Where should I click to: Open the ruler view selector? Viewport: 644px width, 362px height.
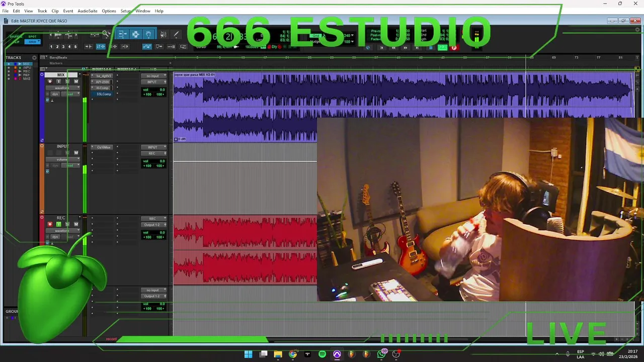click(x=43, y=57)
